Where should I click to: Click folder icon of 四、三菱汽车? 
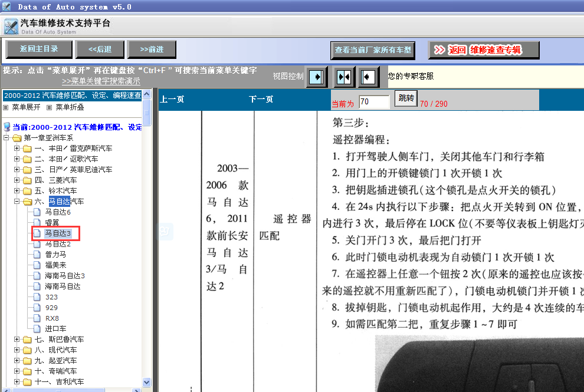tap(27, 180)
